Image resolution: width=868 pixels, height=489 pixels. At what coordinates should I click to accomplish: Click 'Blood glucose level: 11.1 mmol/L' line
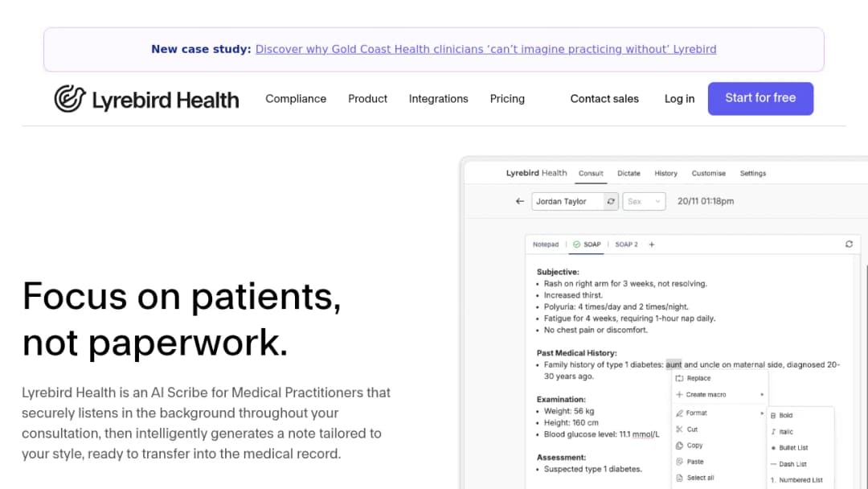(602, 434)
